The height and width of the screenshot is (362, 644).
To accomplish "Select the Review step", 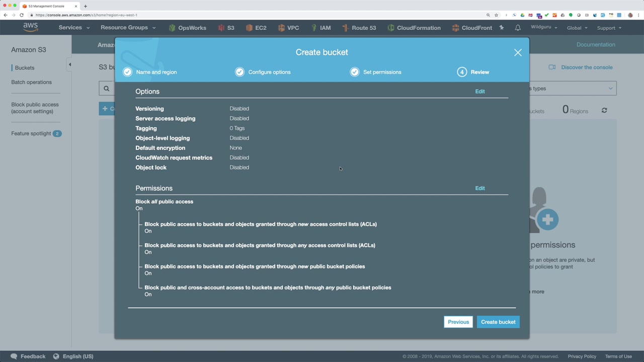I will (473, 72).
